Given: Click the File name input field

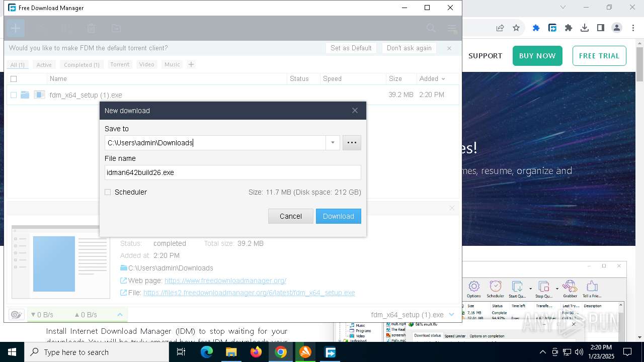Looking at the screenshot, I should 232,172.
